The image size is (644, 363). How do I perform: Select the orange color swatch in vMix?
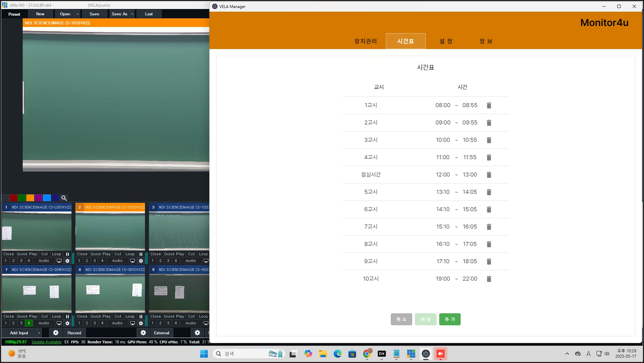30,198
